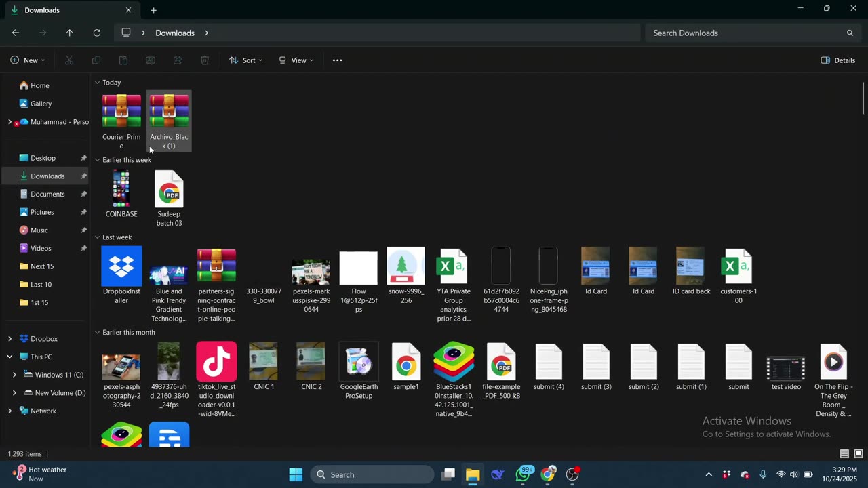Screen dimensions: 868x488
Task: Open the See more options menu
Action: [337, 60]
